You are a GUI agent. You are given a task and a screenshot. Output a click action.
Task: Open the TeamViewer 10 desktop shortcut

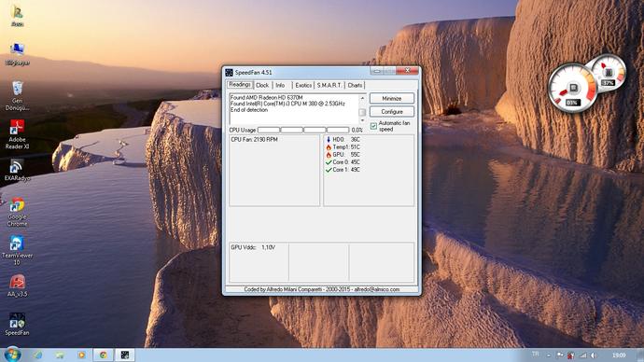(x=17, y=250)
